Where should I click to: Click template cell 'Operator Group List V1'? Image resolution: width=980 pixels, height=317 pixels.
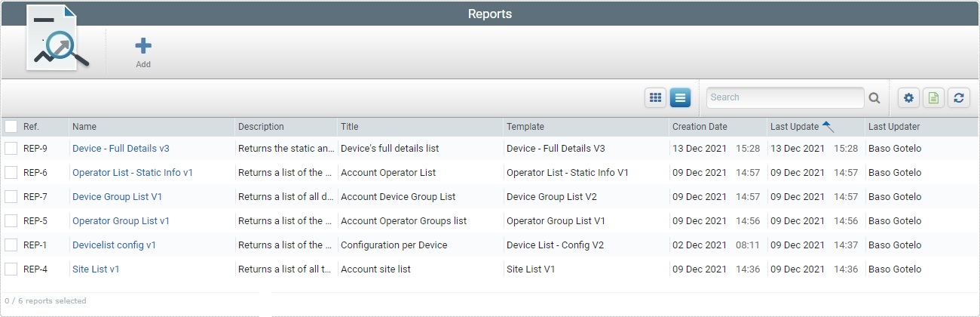556,221
